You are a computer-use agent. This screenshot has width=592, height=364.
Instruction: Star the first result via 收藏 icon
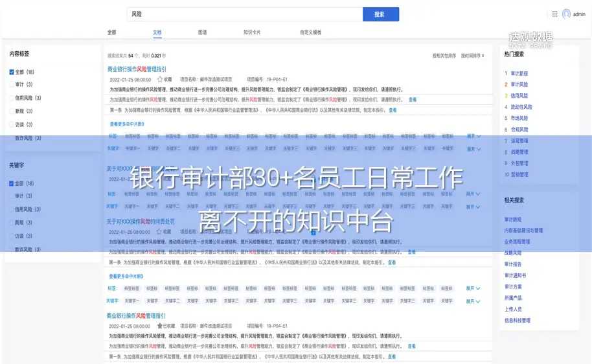tap(160, 79)
